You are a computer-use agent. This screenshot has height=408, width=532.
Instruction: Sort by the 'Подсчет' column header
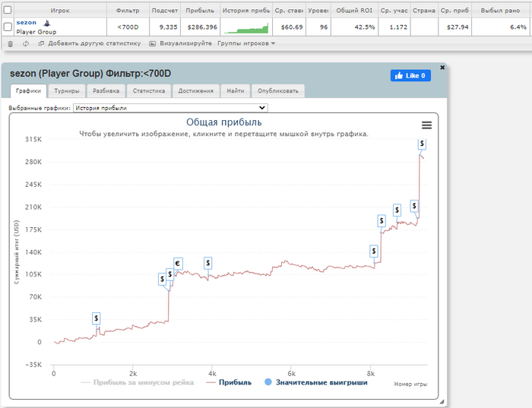pos(165,11)
